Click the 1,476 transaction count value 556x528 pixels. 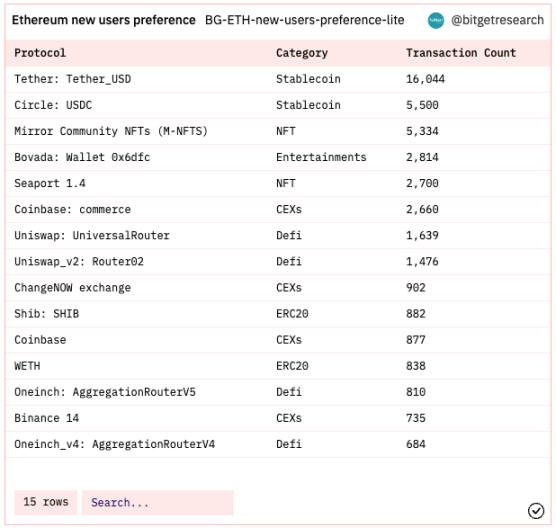(x=422, y=262)
